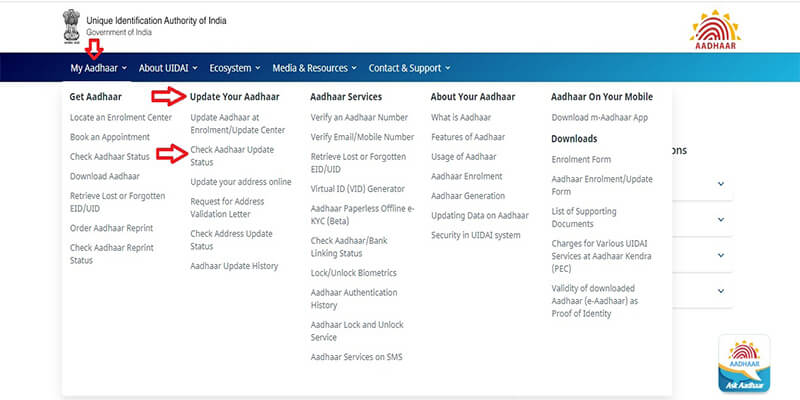800x400 pixels.
Task: Click the Aadhaar On Your Mobile heading
Action: pyautogui.click(x=602, y=96)
